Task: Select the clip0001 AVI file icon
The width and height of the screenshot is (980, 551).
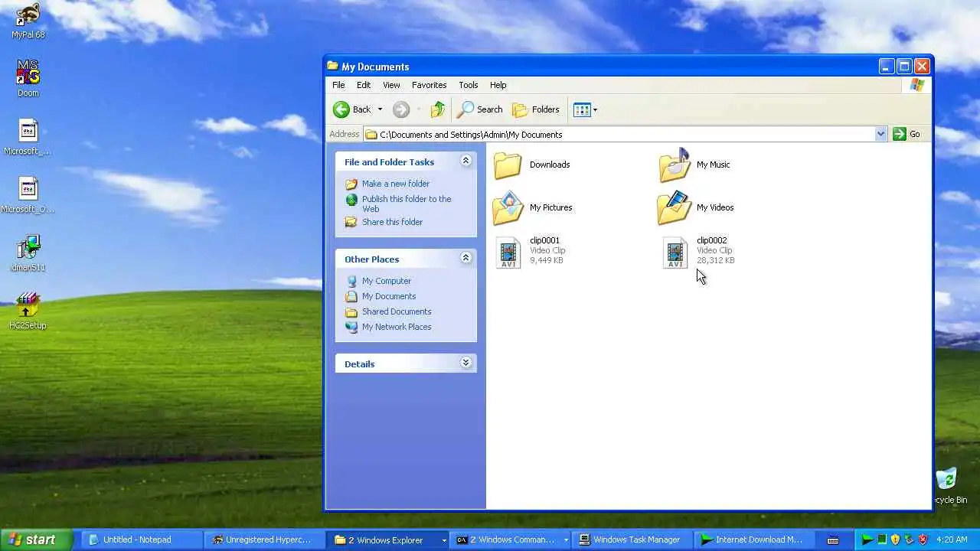Action: (508, 253)
